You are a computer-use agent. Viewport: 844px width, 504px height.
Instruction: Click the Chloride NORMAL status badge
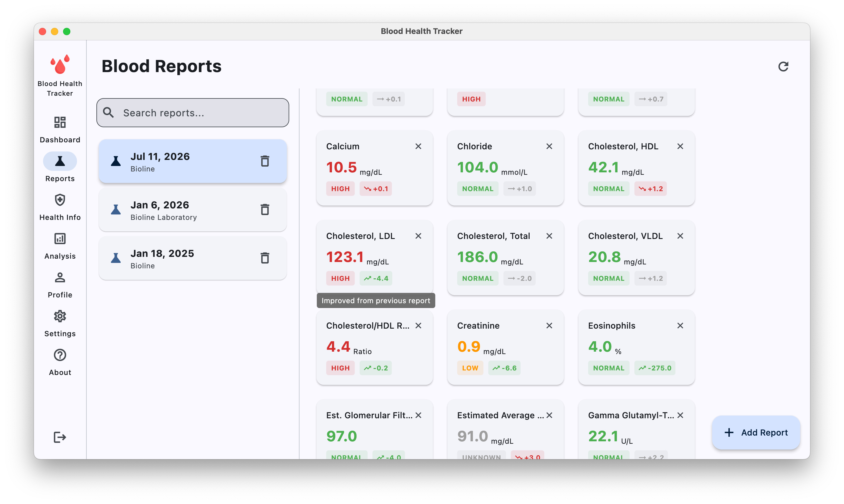click(477, 189)
